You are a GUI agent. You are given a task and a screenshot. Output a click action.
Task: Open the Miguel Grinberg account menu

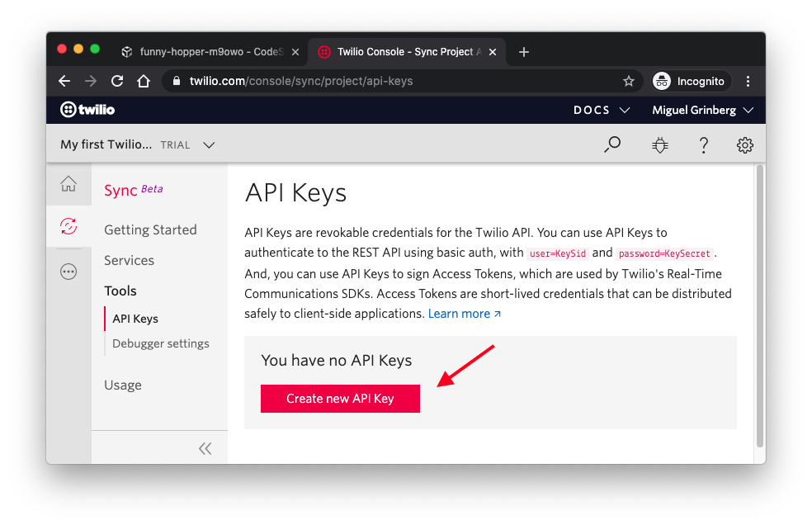click(702, 110)
